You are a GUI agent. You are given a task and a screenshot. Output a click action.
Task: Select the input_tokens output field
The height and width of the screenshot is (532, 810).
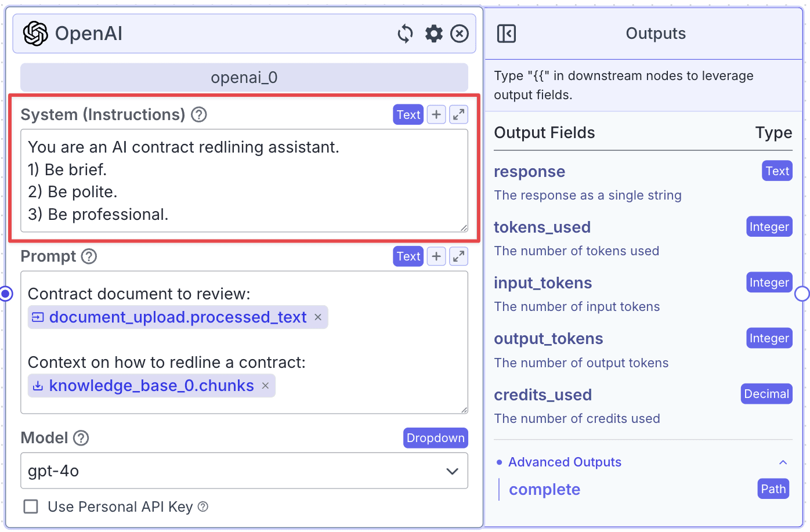click(x=543, y=283)
